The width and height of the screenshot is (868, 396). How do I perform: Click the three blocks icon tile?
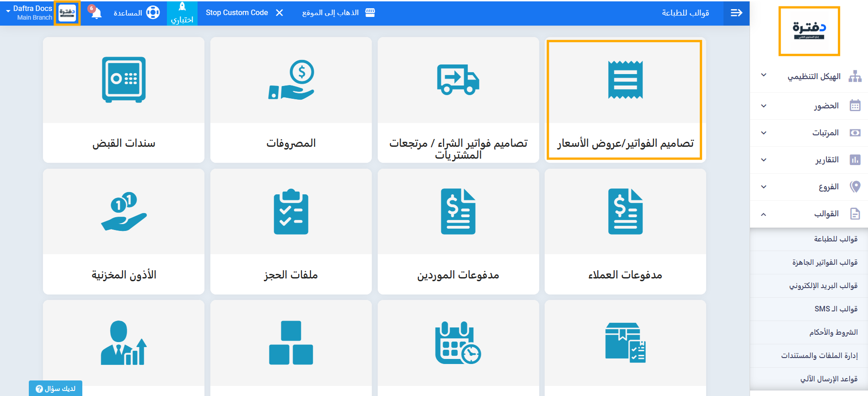291,343
